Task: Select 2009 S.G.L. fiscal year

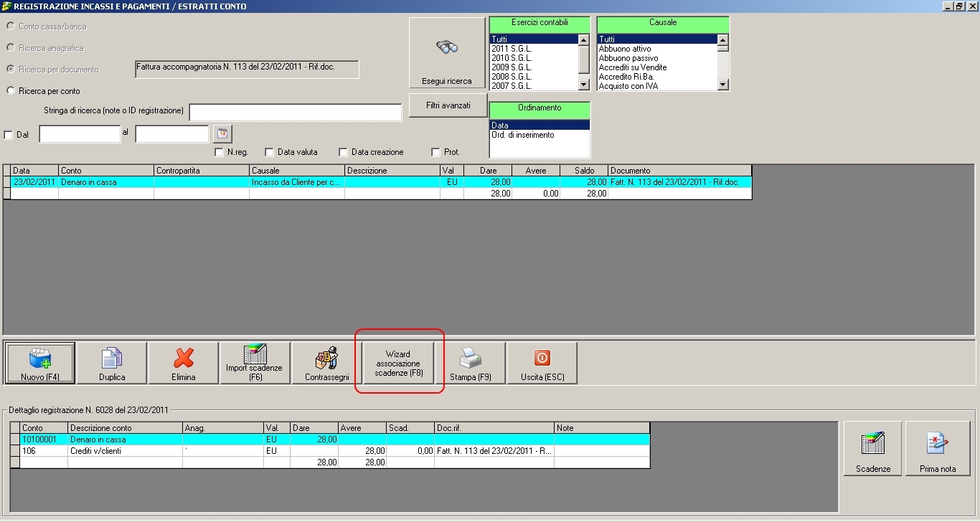Action: [534, 67]
